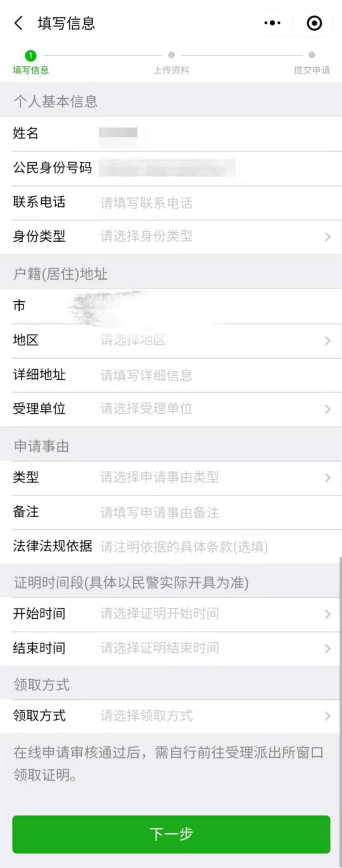Tap the 提交申请 step dot
Screen dimensions: 342x868
tap(312, 55)
